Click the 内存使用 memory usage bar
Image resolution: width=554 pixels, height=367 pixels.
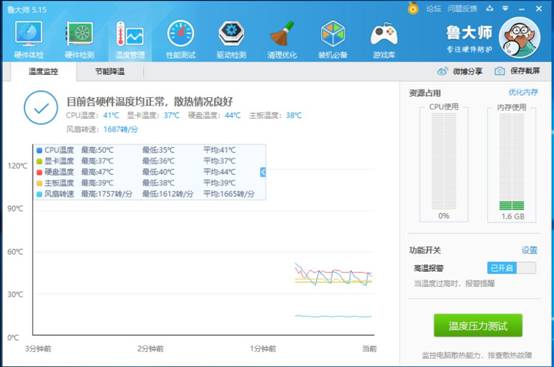(x=512, y=162)
